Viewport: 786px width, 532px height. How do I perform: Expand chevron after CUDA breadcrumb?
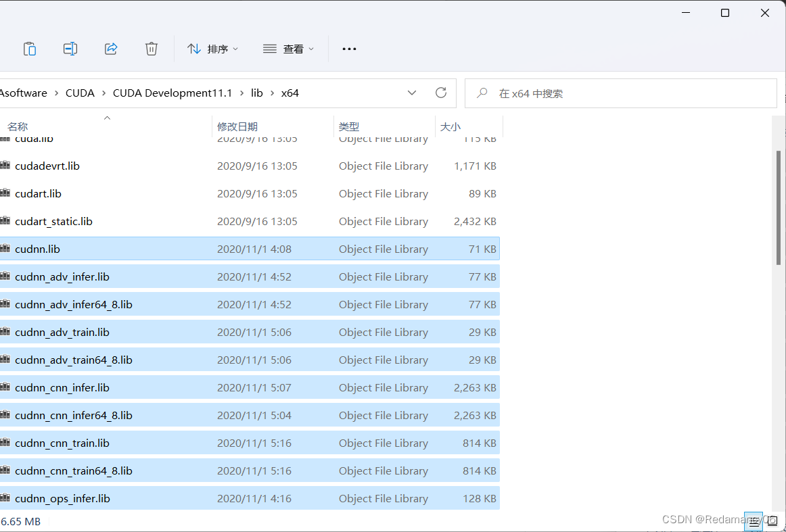(x=103, y=93)
